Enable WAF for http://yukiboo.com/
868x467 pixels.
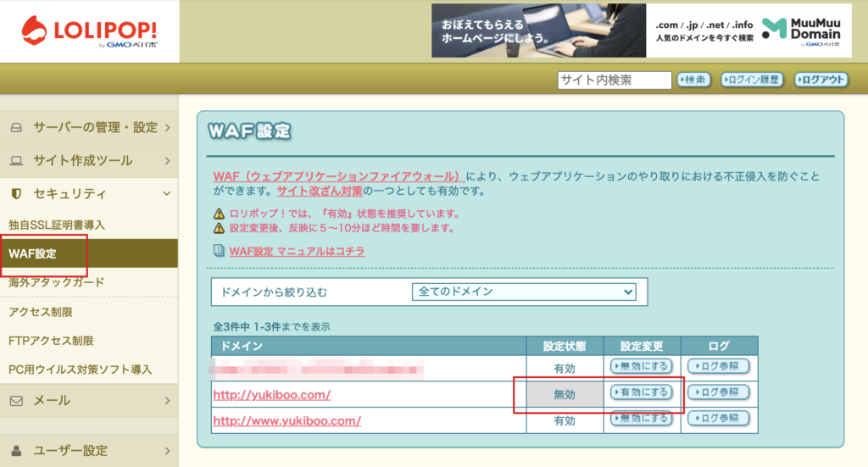tap(642, 392)
